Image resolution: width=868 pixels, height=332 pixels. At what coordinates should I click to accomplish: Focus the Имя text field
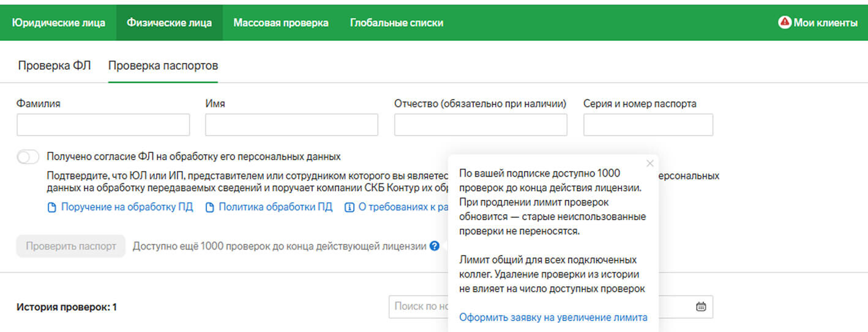291,125
